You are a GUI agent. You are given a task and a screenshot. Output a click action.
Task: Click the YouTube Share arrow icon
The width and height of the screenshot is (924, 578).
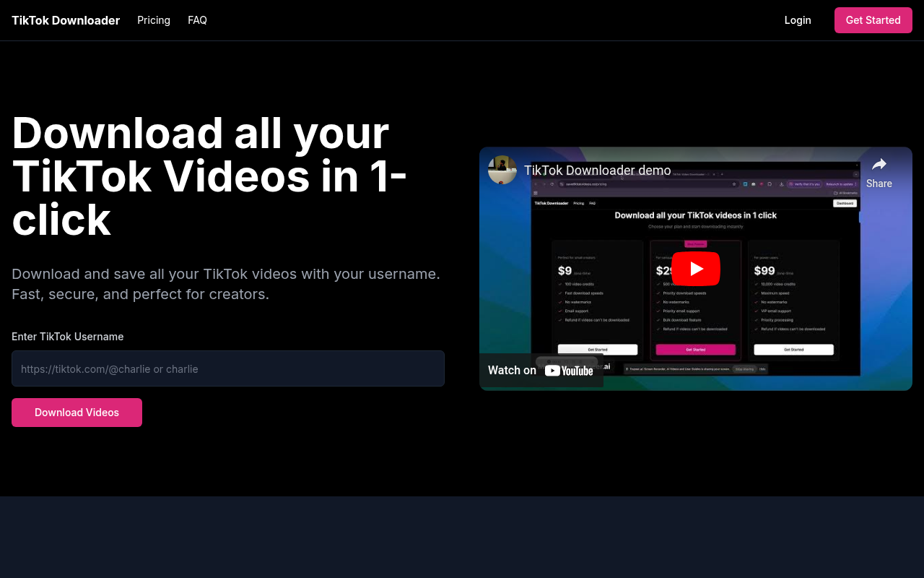(x=879, y=165)
